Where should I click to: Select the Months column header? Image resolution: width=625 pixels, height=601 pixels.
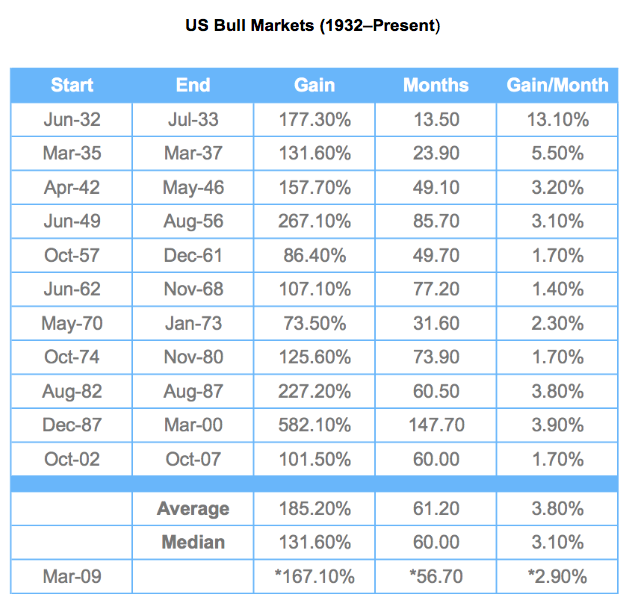pyautogui.click(x=436, y=85)
